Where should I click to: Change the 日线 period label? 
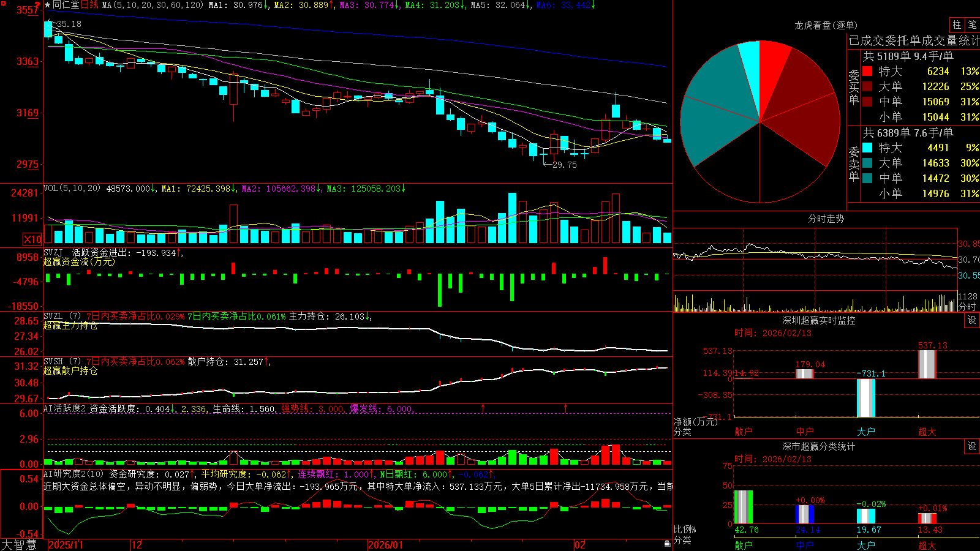point(89,5)
